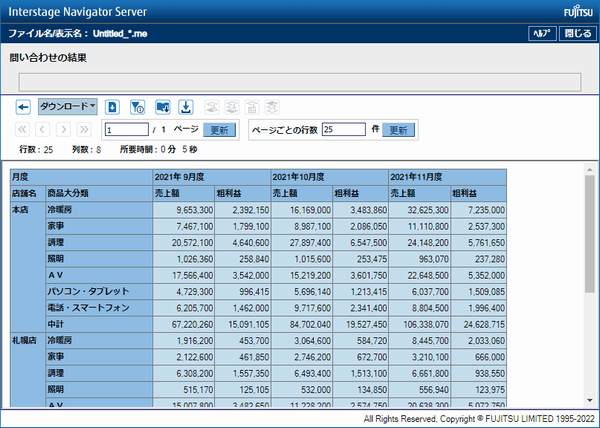The width and height of the screenshot is (600, 428).
Task: Click the 閉じる button
Action: click(578, 34)
